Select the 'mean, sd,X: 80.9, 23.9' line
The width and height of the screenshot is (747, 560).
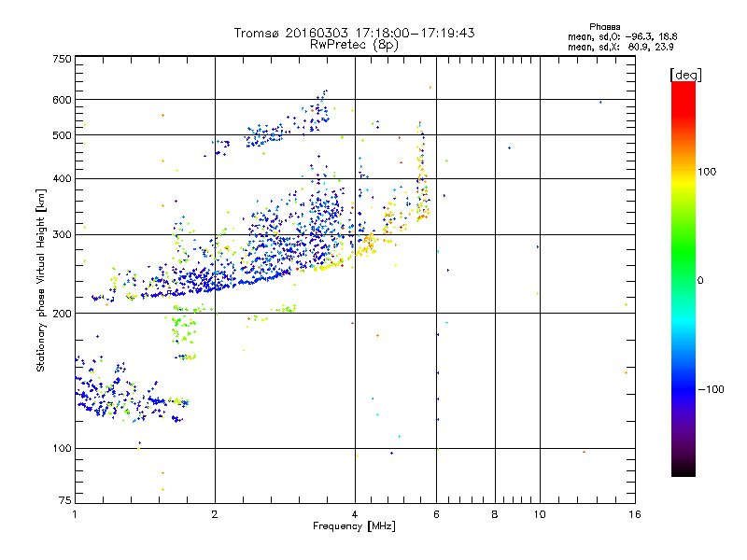tap(620, 47)
